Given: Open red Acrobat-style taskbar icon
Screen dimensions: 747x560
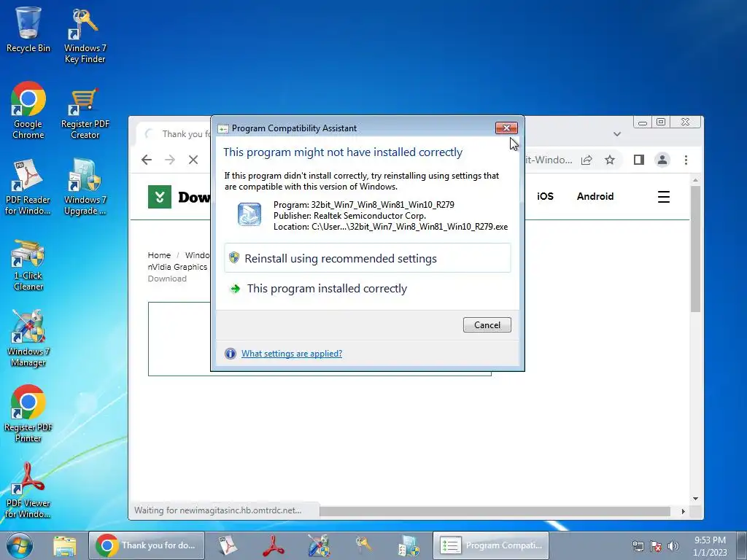Looking at the screenshot, I should coord(273,545).
